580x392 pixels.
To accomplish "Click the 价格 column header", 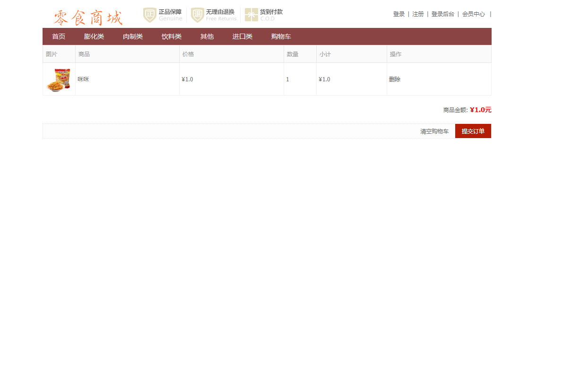I will pyautogui.click(x=188, y=54).
